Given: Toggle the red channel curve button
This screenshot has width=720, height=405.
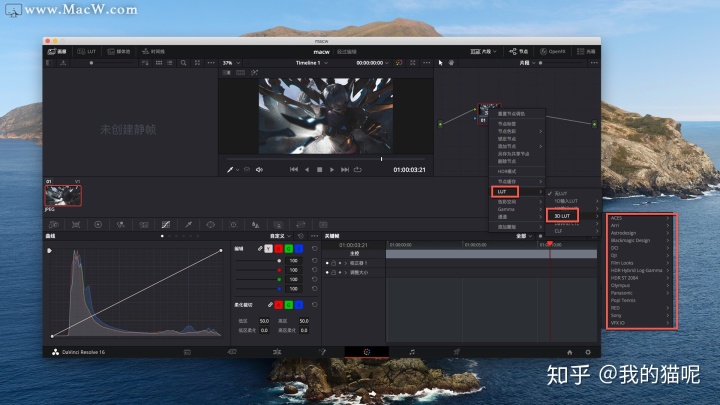Looking at the screenshot, I should click(x=279, y=248).
